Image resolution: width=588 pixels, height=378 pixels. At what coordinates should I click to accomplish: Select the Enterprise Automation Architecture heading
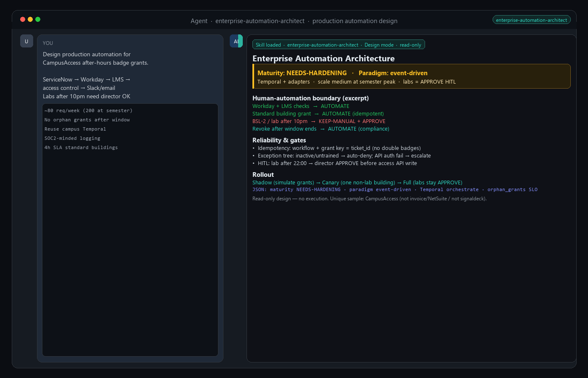point(323,58)
